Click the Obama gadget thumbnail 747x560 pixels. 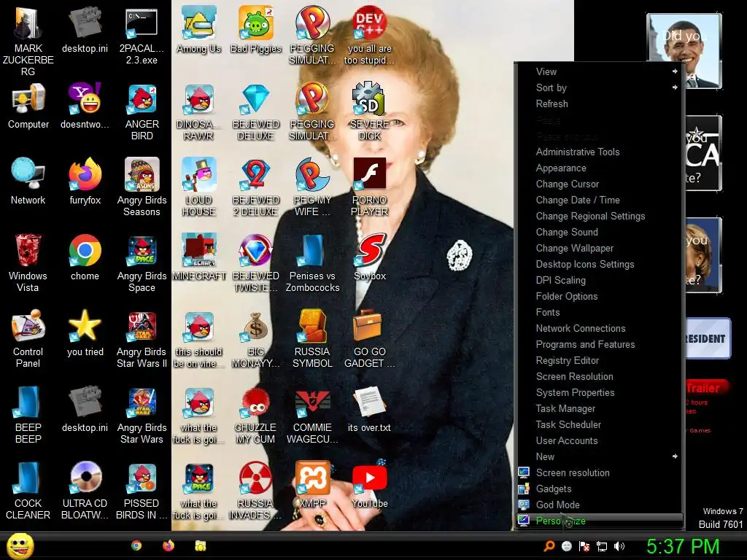click(684, 51)
